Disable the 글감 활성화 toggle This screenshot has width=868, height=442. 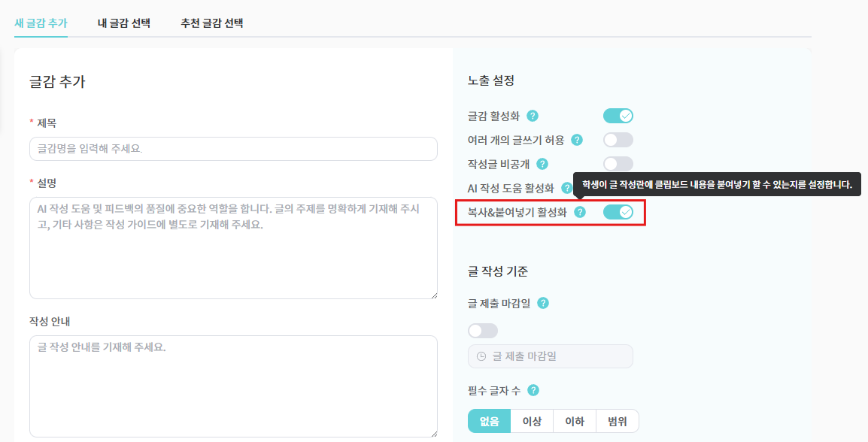(x=618, y=115)
